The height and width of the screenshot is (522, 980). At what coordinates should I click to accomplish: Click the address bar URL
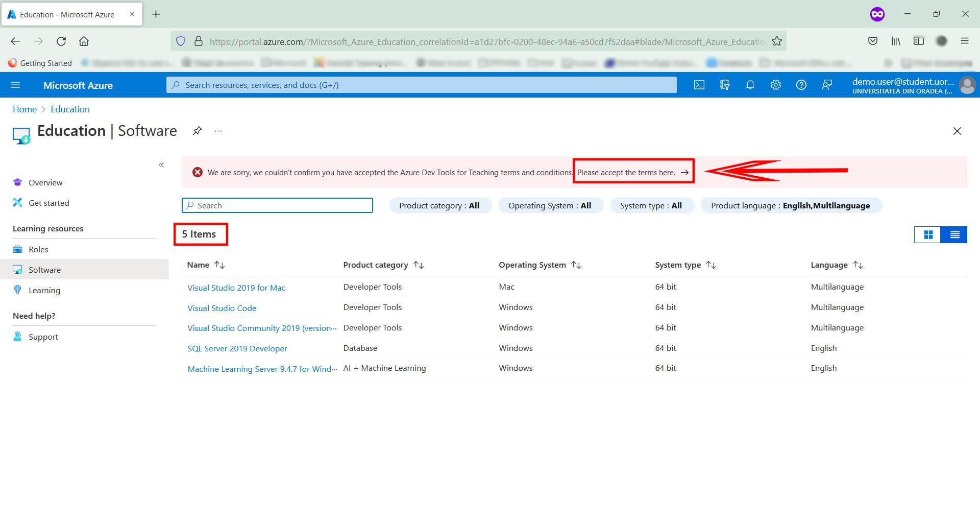[x=487, y=41]
